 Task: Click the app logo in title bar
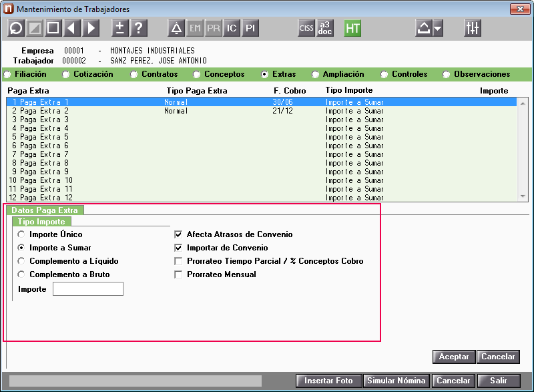tap(9, 9)
